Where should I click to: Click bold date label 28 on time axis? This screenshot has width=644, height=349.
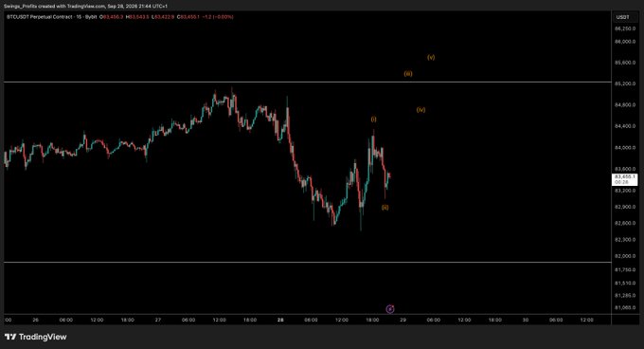pyautogui.click(x=280, y=320)
